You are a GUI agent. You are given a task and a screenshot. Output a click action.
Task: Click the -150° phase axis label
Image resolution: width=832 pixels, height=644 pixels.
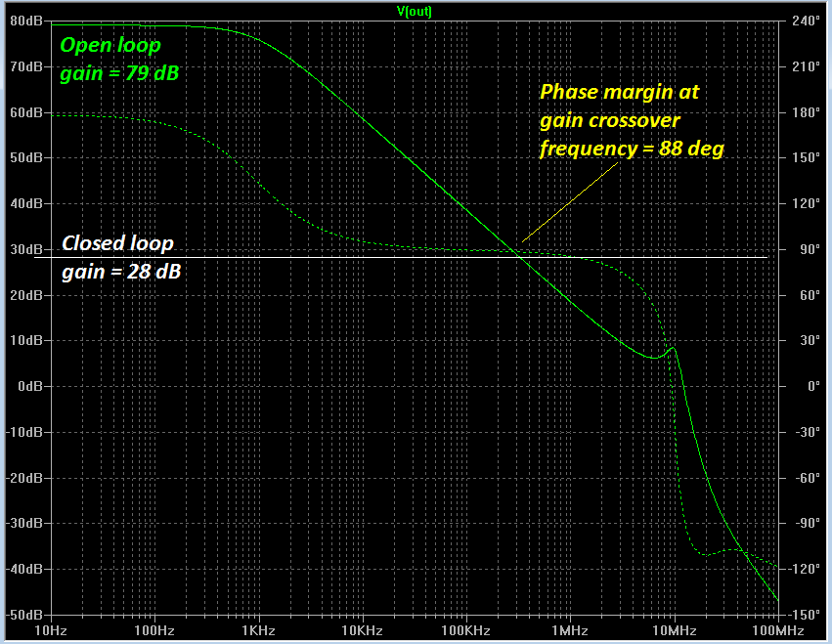(x=804, y=615)
